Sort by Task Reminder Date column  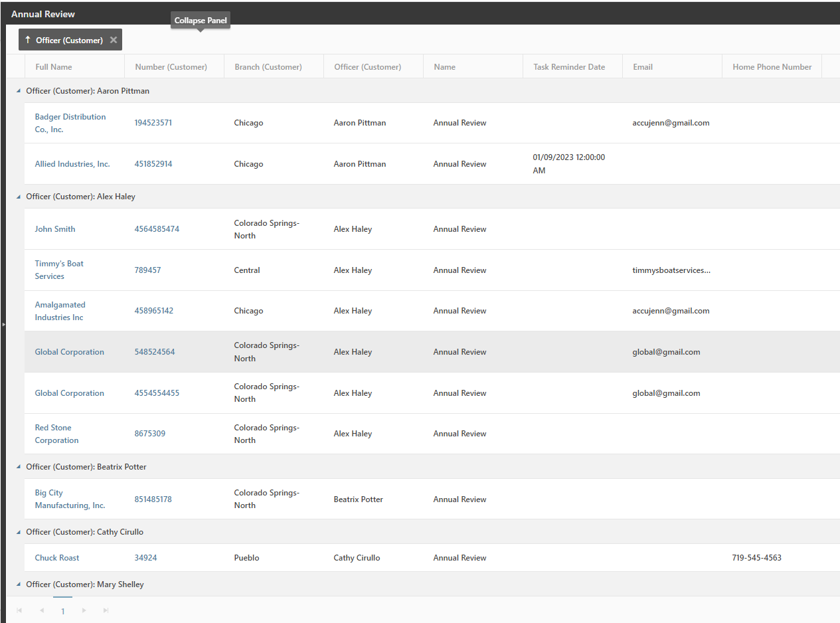click(x=569, y=67)
